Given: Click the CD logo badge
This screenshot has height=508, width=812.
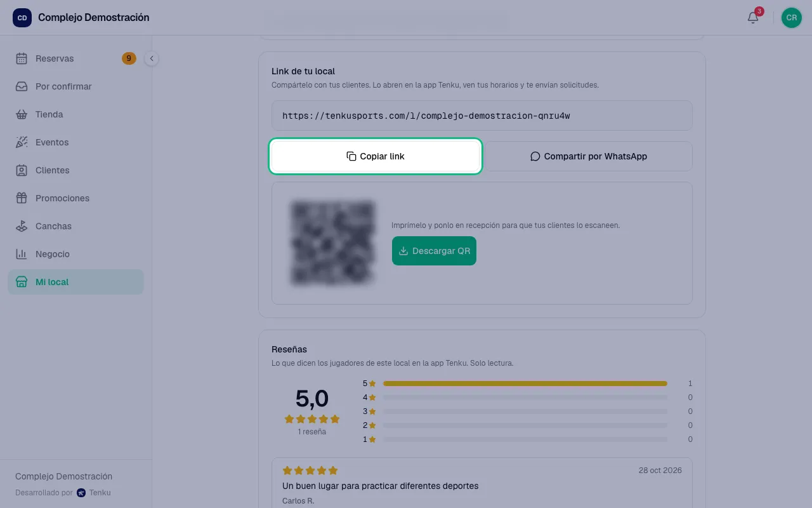Looking at the screenshot, I should [22, 18].
